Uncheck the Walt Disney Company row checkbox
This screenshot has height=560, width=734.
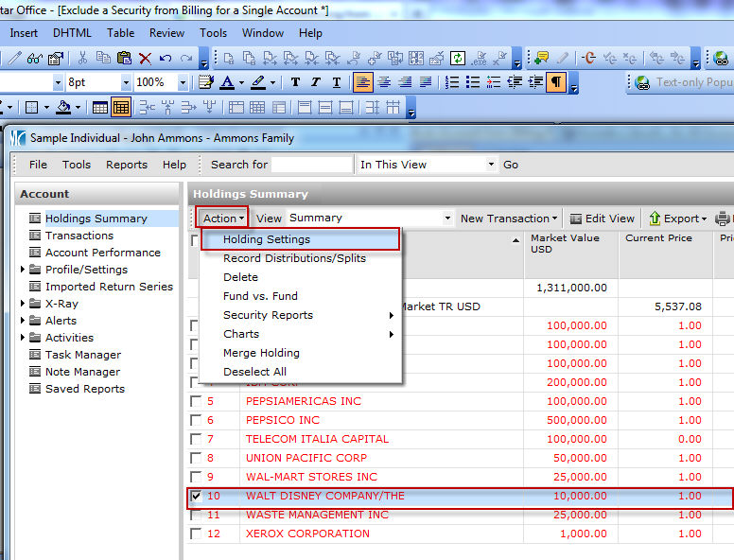coord(196,496)
